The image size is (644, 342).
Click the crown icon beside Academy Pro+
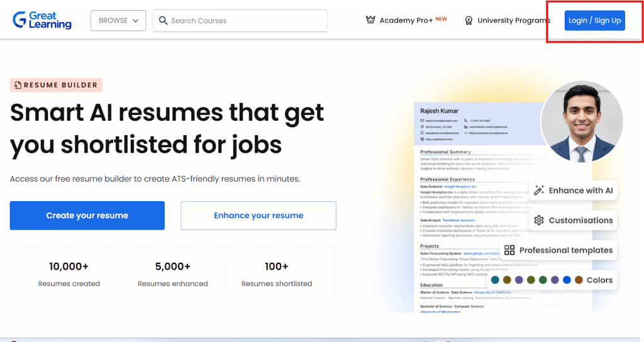[x=370, y=20]
